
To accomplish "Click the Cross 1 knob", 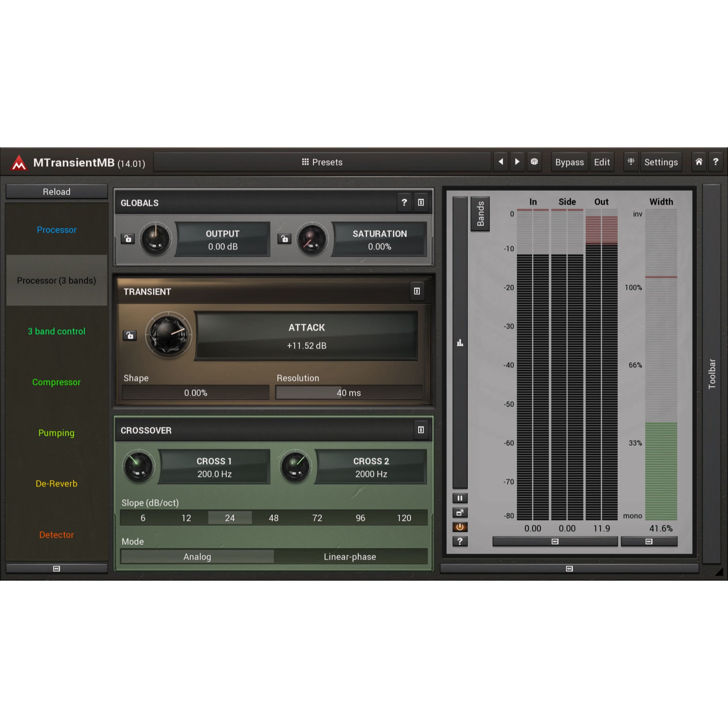I will pyautogui.click(x=138, y=466).
